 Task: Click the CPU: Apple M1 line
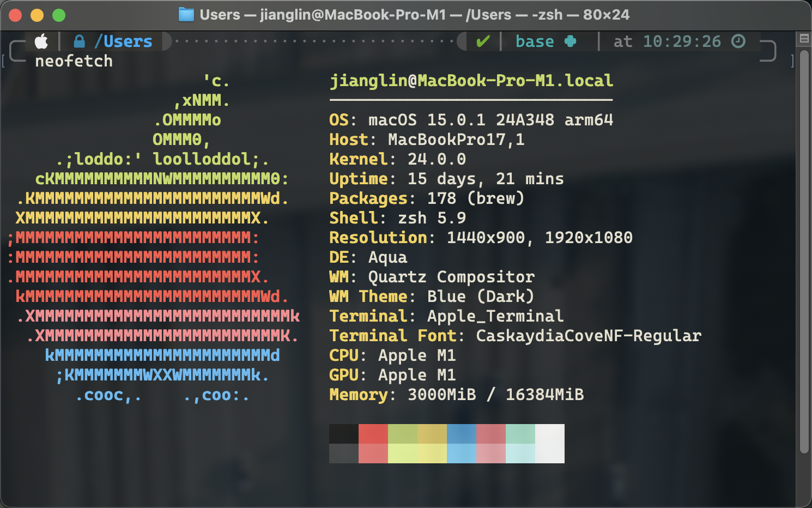click(392, 355)
